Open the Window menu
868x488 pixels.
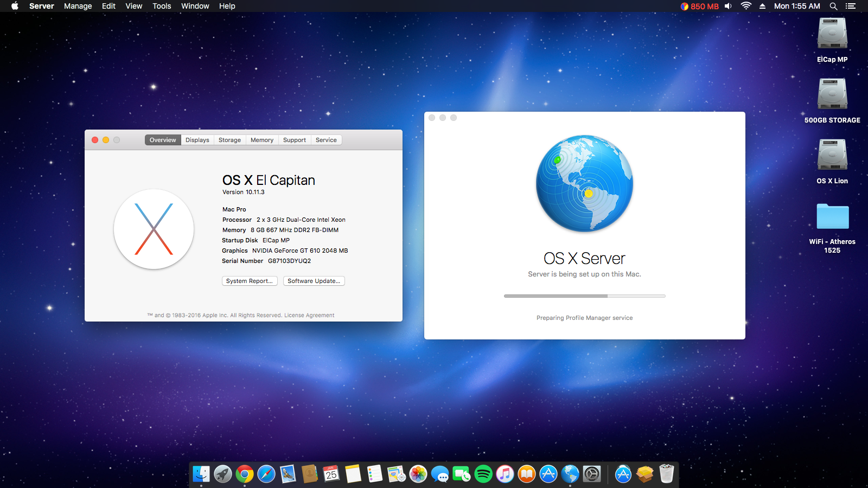[195, 6]
